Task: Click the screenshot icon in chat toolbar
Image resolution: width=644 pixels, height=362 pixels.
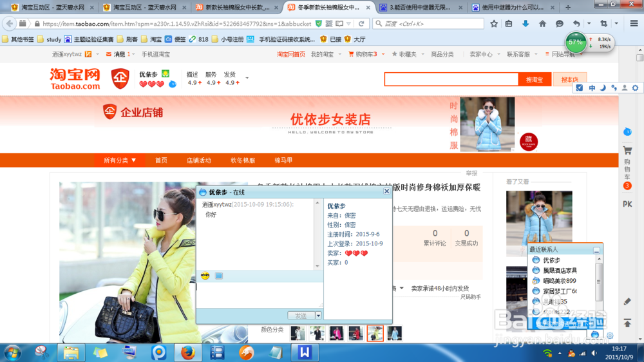Action: point(219,276)
